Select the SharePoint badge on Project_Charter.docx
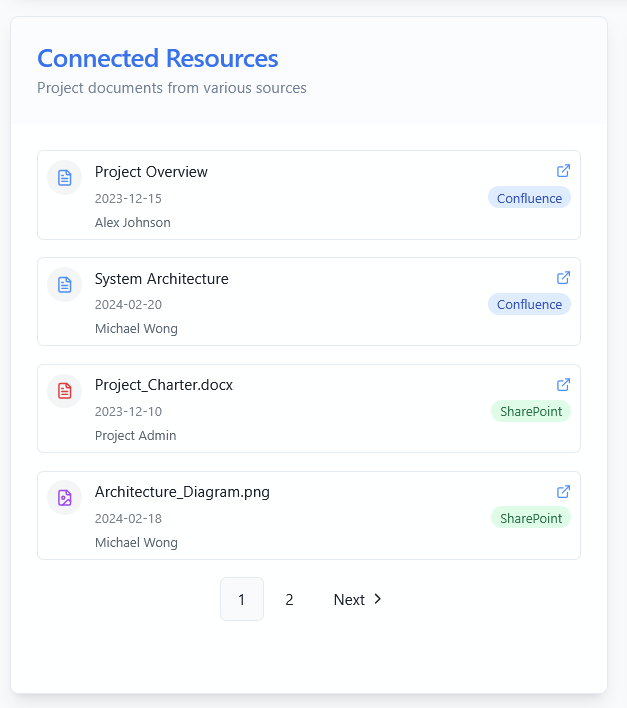This screenshot has height=708, width=627. coord(531,411)
